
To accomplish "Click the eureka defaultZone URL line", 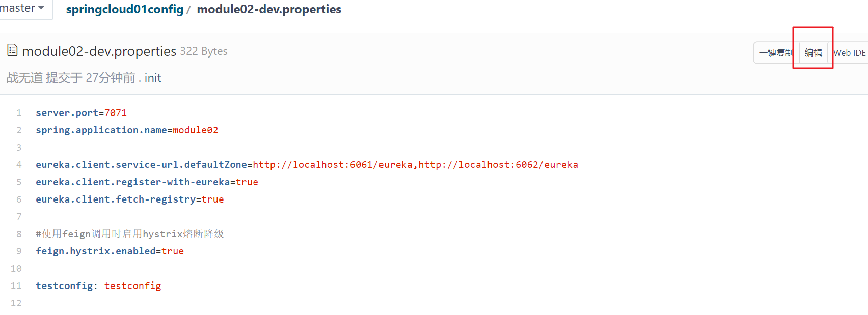I will pos(307,165).
